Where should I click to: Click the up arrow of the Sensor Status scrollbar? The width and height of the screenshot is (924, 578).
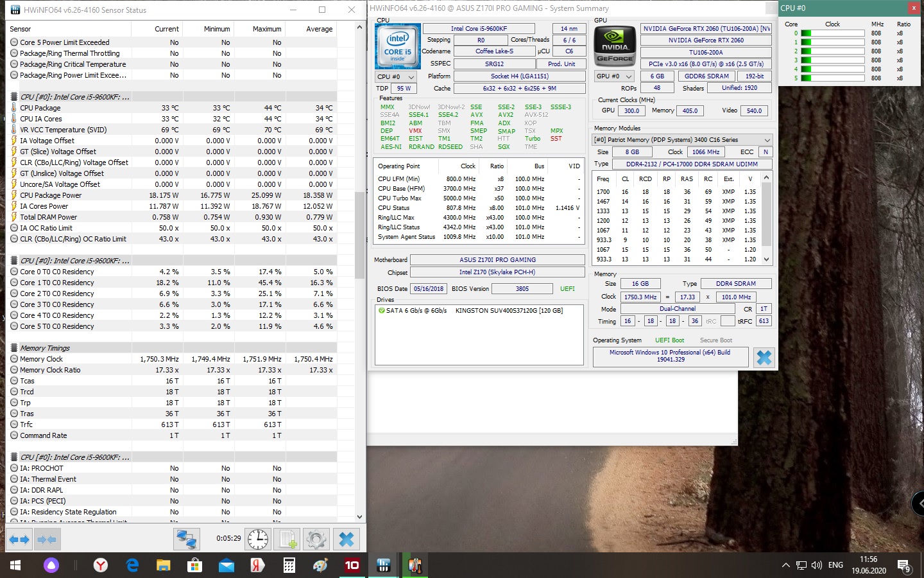click(359, 27)
